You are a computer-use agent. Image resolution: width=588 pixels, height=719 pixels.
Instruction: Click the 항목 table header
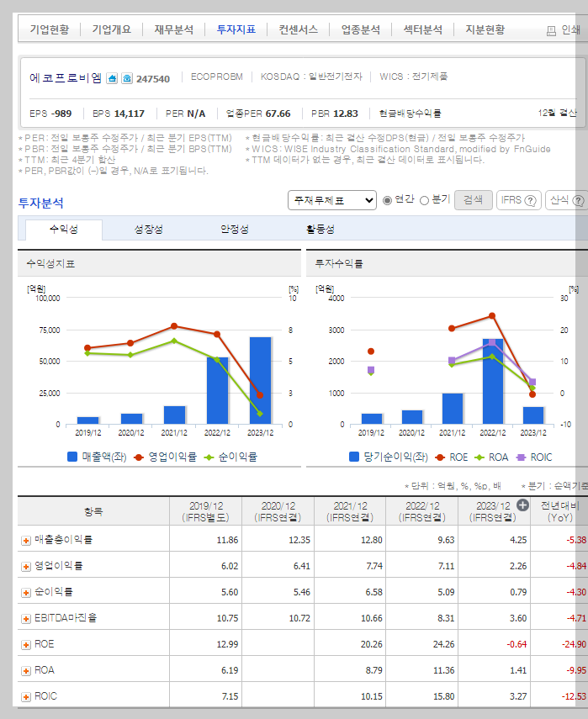(x=93, y=511)
